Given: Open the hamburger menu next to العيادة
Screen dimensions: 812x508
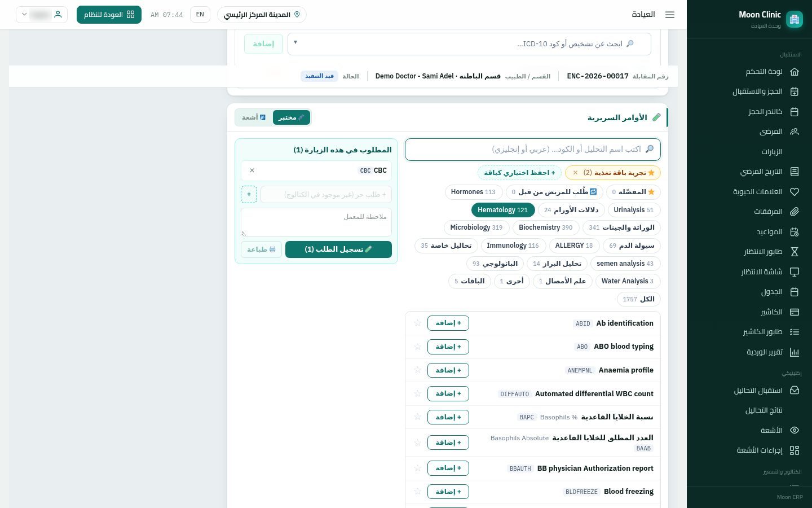Looking at the screenshot, I should (670, 15).
